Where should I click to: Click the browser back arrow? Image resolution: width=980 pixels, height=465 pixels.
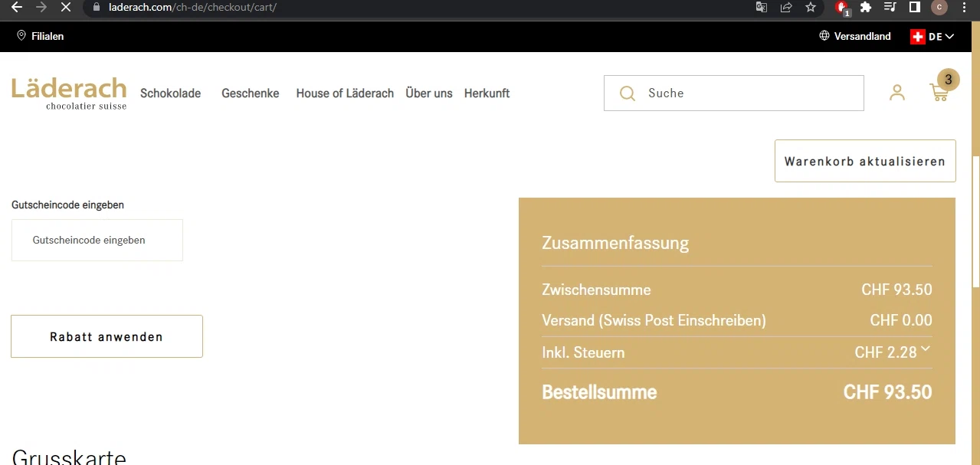[x=17, y=8]
